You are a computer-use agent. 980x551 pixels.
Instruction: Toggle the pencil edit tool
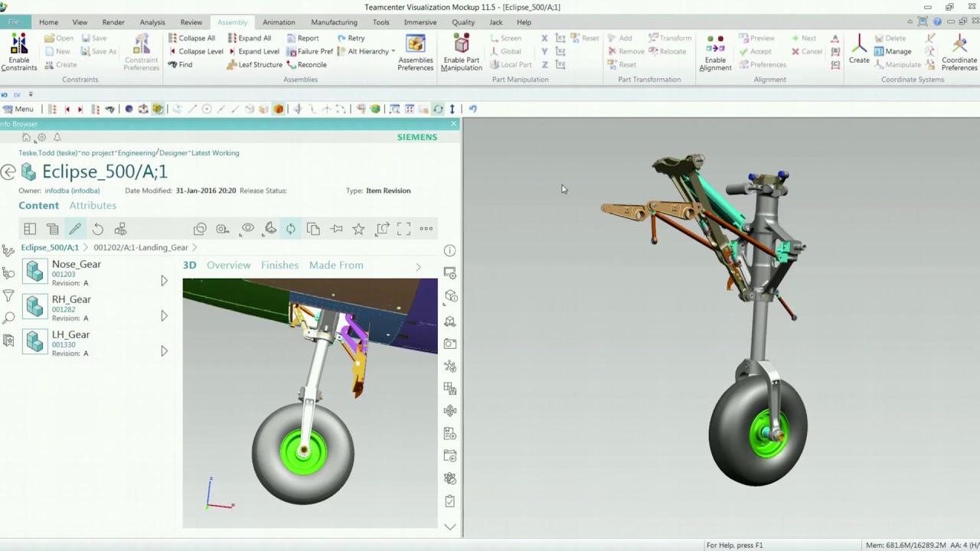tap(75, 229)
